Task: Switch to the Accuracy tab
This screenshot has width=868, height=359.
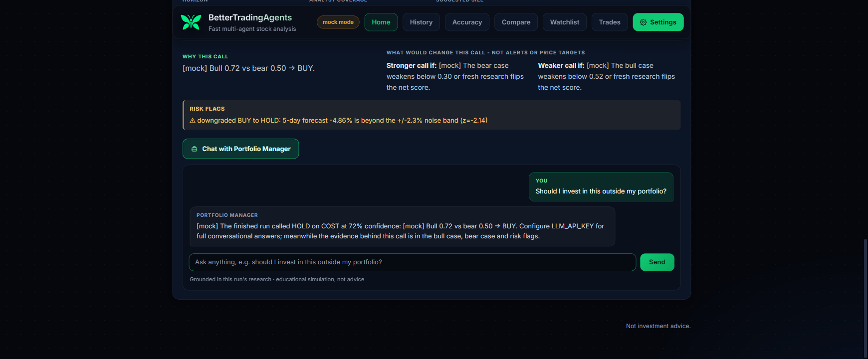Action: coord(467,22)
